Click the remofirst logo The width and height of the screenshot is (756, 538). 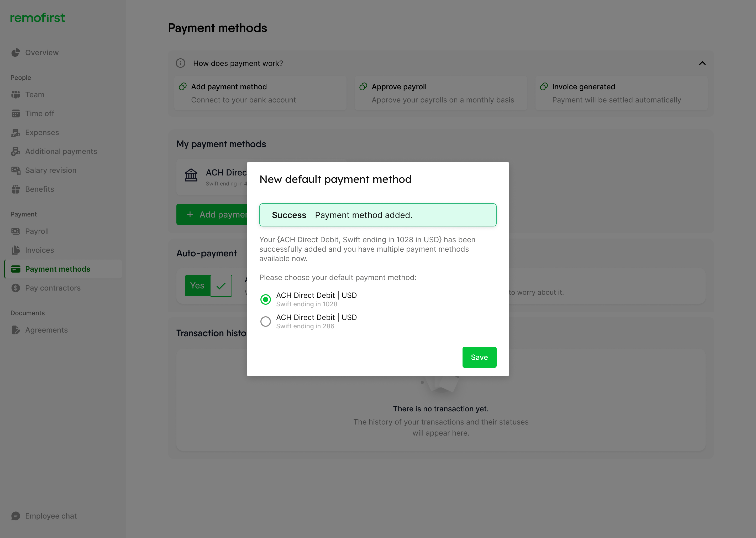pos(38,18)
